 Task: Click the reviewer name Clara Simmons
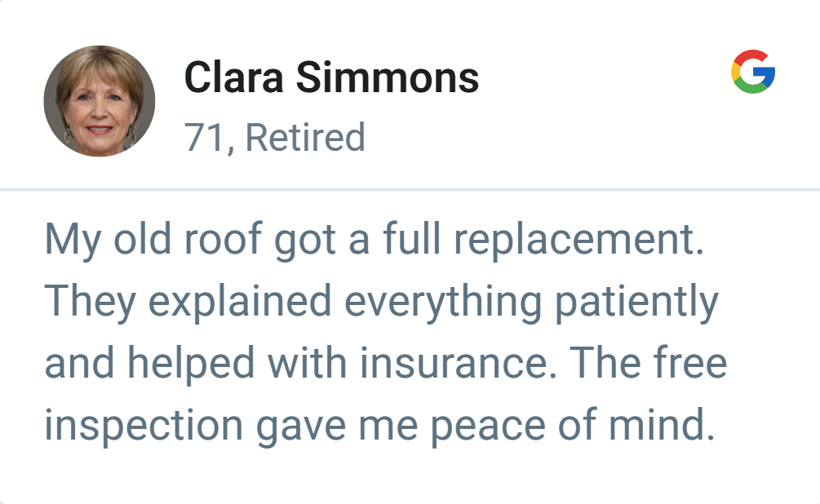331,78
